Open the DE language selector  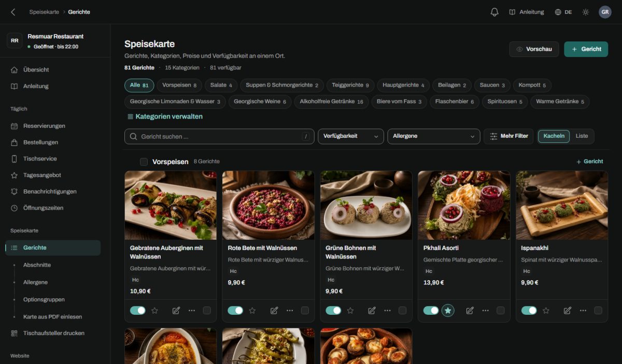coord(563,12)
